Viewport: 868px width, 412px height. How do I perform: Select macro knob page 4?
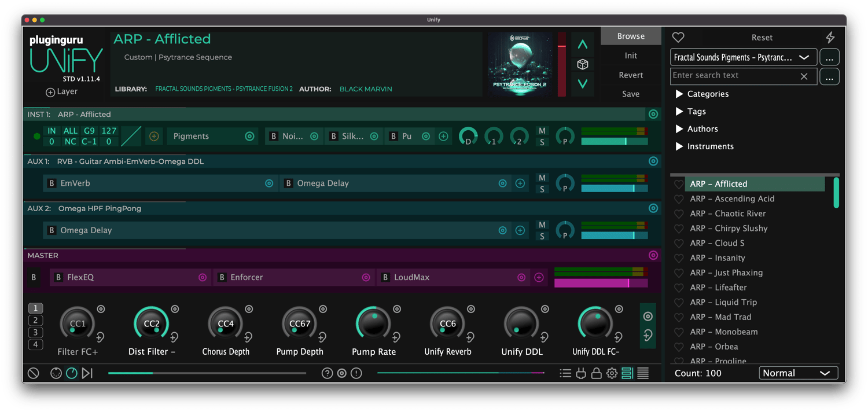tap(35, 345)
